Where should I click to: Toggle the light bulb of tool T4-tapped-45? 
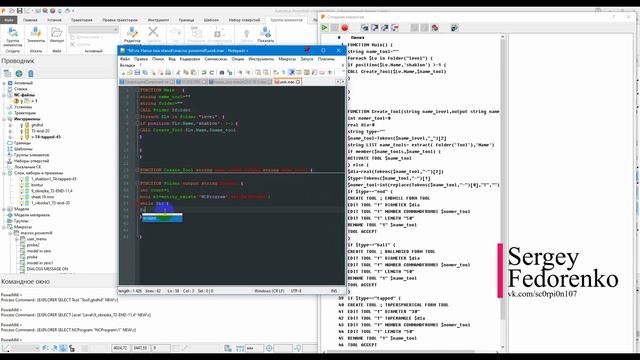[22, 137]
